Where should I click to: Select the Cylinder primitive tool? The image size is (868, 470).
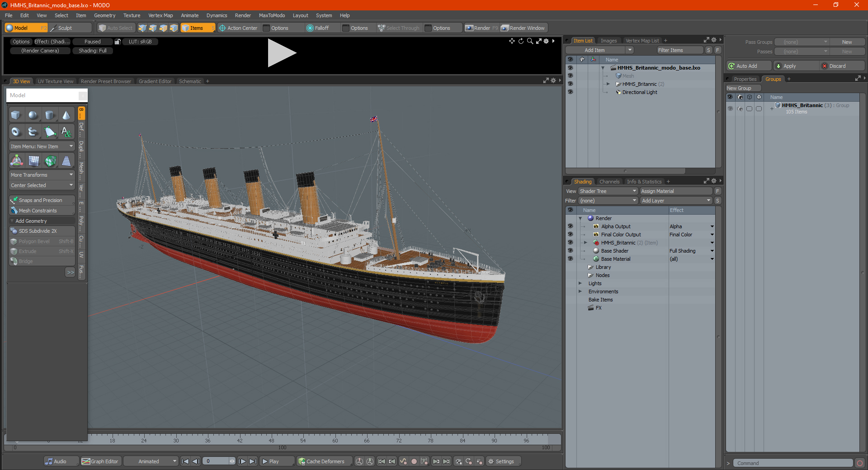[x=50, y=115]
